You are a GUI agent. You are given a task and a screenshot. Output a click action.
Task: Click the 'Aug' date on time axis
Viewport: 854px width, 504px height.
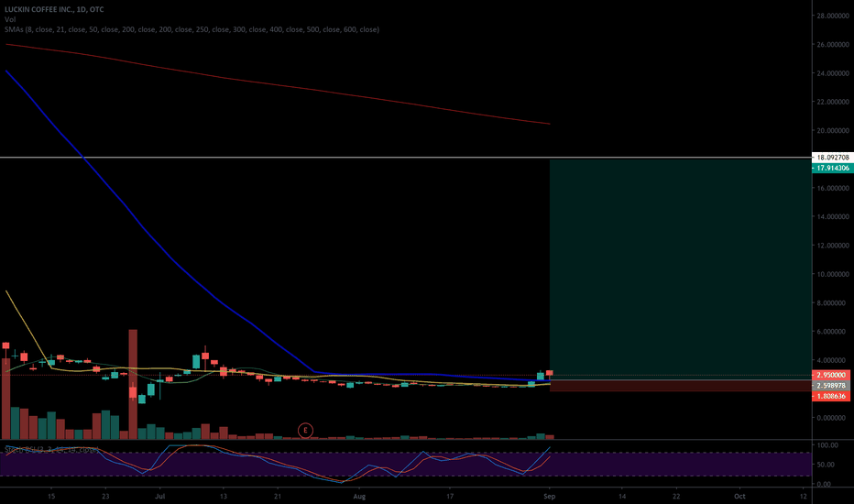[x=359, y=497]
